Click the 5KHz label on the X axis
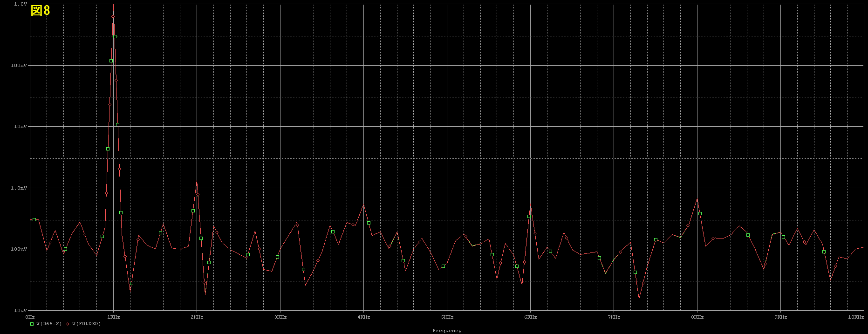Image resolution: width=868 pixels, height=334 pixels. tap(447, 317)
